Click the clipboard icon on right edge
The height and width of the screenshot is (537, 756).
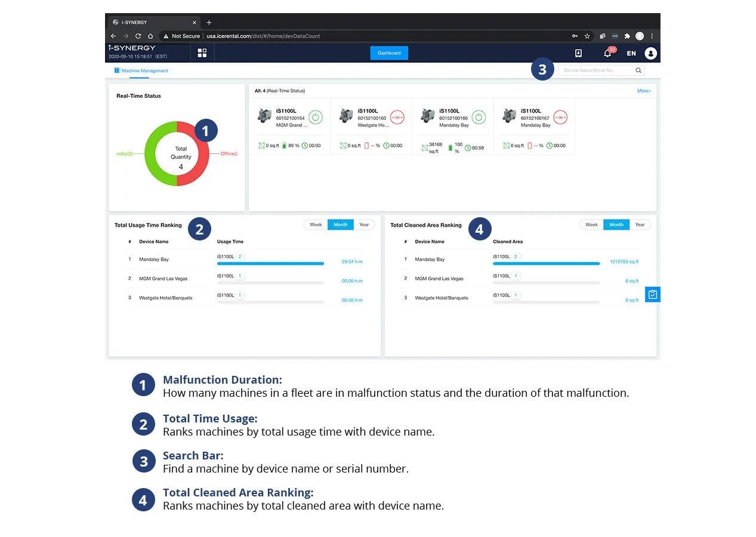653,294
